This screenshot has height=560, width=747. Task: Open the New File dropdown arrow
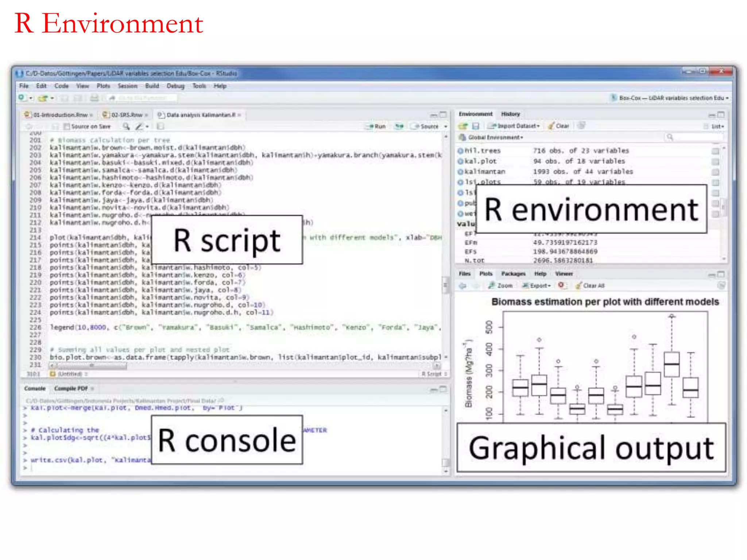(31, 98)
